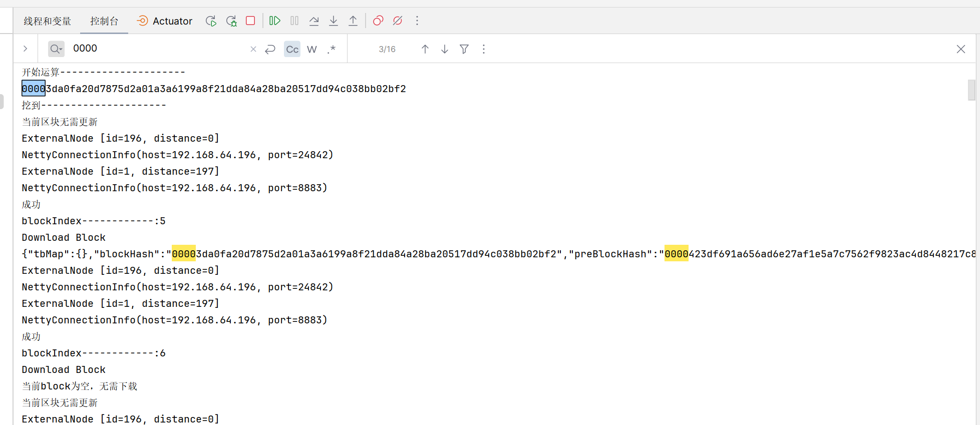
Task: Toggle Words option (W)
Action: pyautogui.click(x=312, y=49)
